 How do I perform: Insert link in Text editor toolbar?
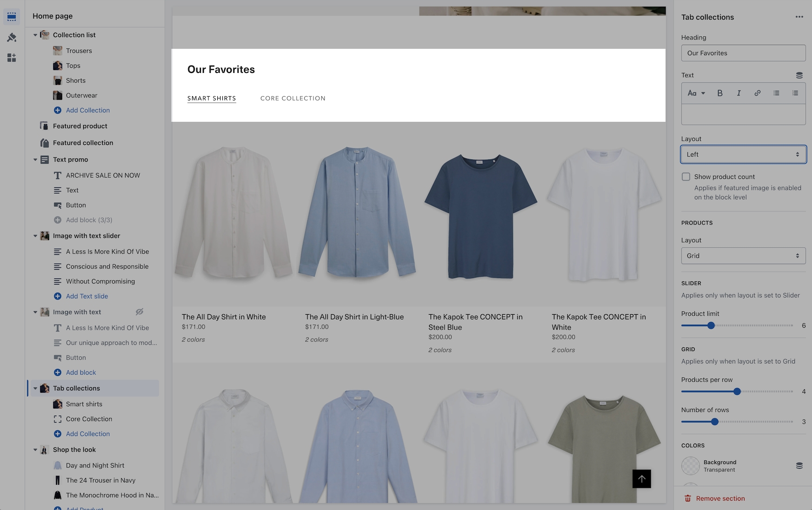[x=758, y=93]
